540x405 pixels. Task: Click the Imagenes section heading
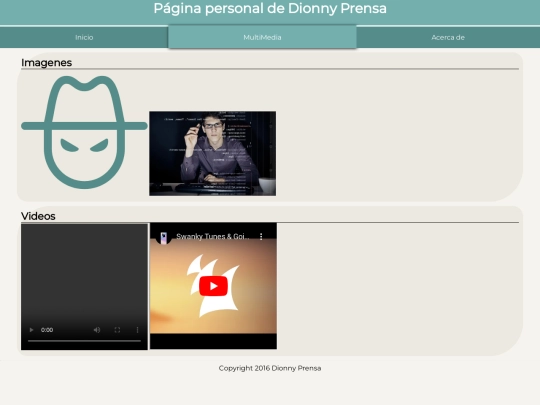pos(46,63)
